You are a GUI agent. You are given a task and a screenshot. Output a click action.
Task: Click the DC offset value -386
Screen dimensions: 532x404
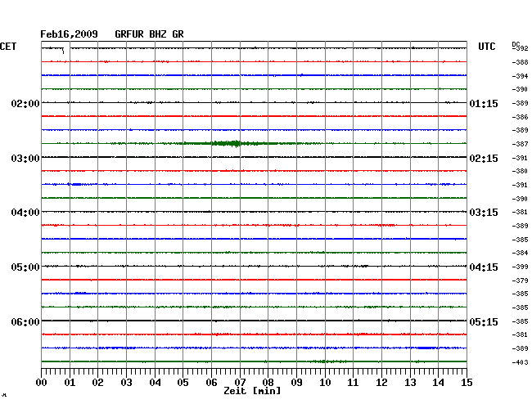(x=521, y=117)
